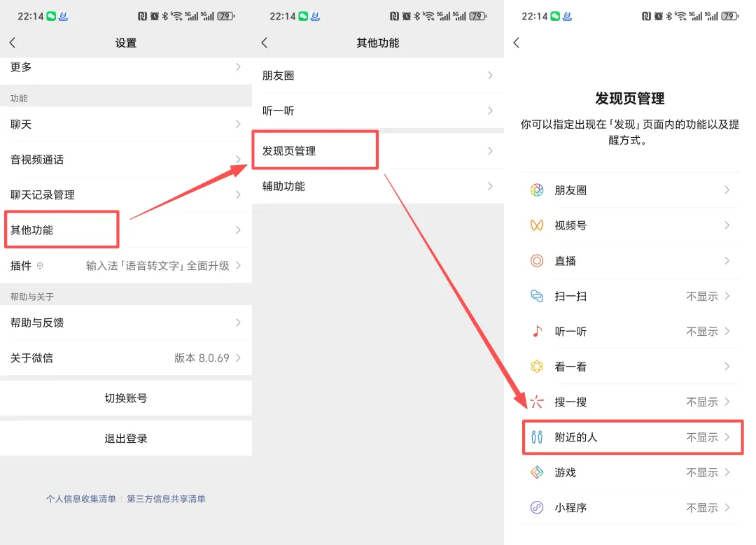Open 第三方信息共享清单 link

[x=167, y=499]
